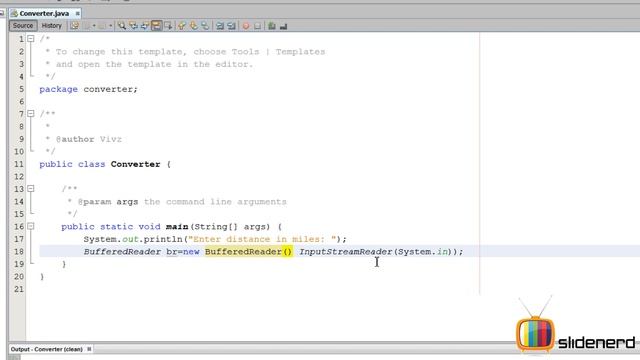Close the Converter.java tab
Image resolution: width=640 pixels, height=360 pixels.
pyautogui.click(x=77, y=13)
